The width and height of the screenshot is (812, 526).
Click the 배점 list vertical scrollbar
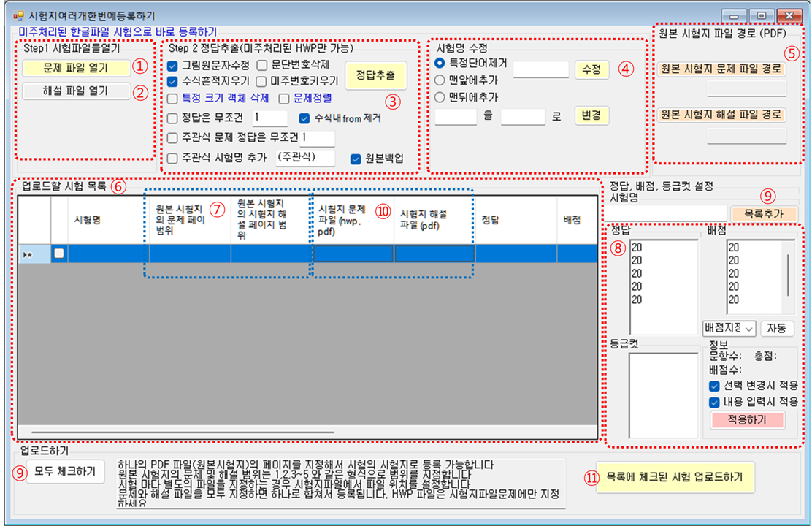coord(790,274)
